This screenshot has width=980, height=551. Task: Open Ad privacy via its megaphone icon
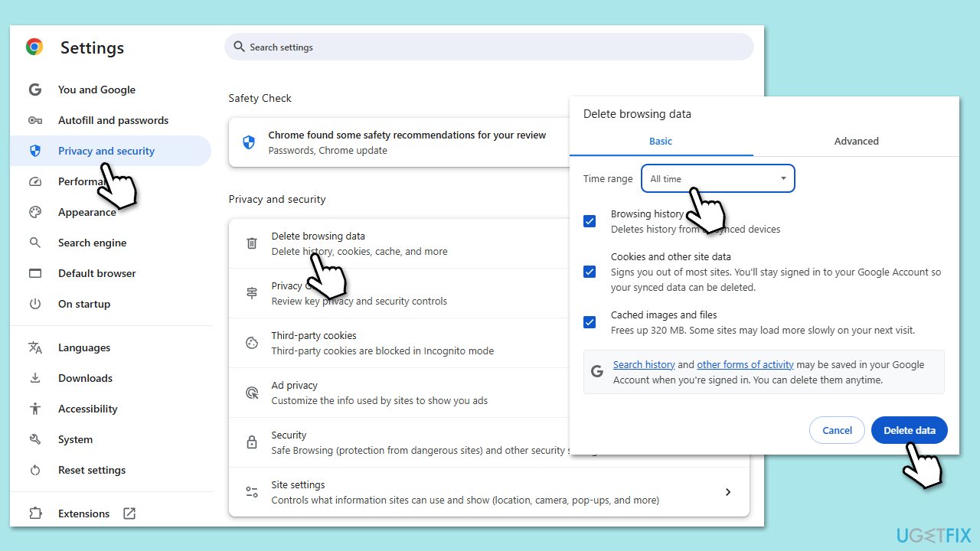(x=252, y=392)
